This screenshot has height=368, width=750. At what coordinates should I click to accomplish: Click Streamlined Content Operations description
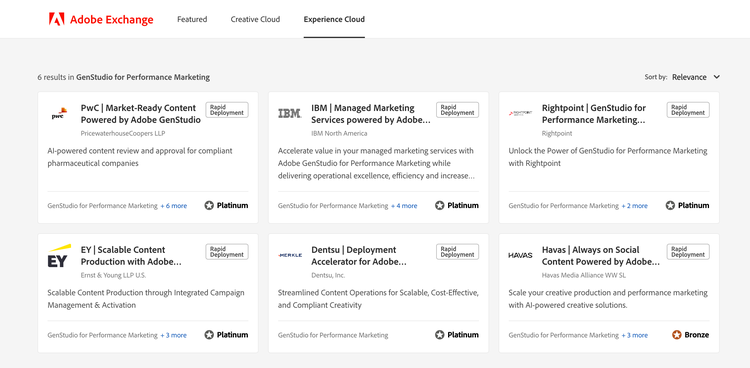[378, 299]
